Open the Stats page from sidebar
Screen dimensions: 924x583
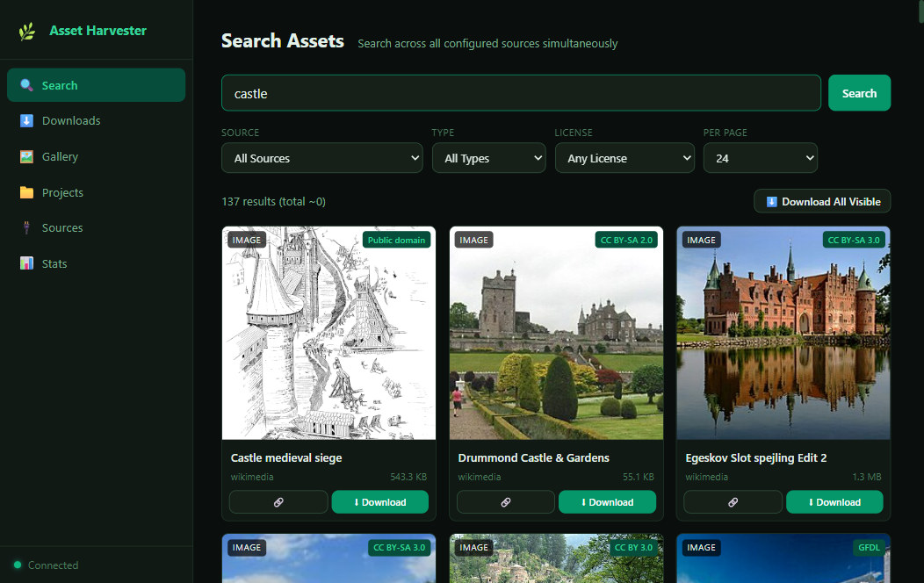pos(96,263)
